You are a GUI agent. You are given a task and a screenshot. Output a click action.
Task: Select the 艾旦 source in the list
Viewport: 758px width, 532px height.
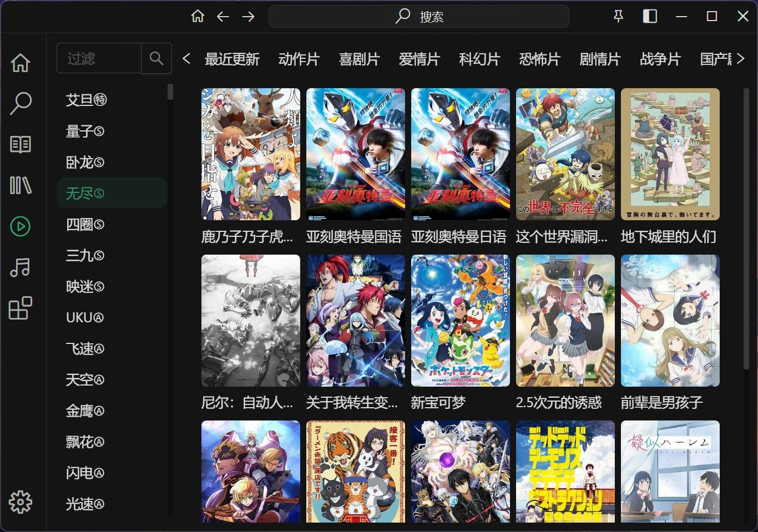point(112,100)
